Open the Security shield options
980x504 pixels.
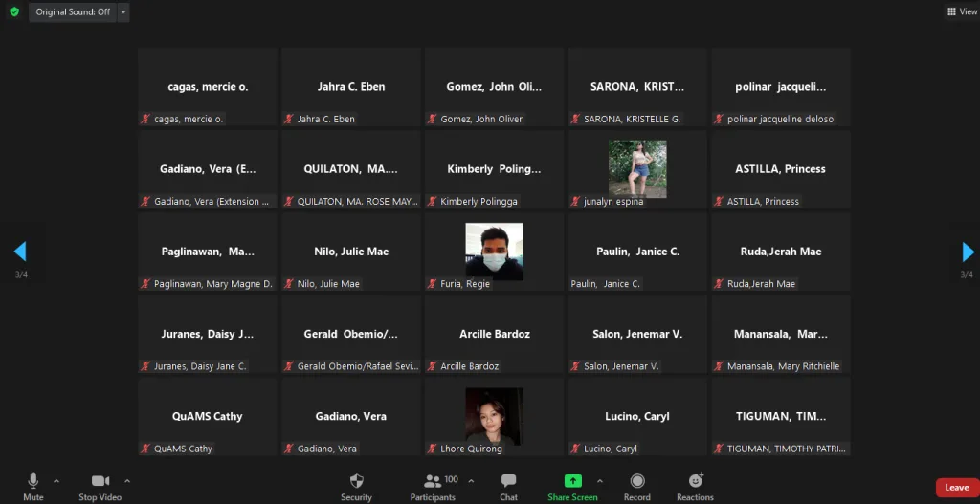point(356,486)
